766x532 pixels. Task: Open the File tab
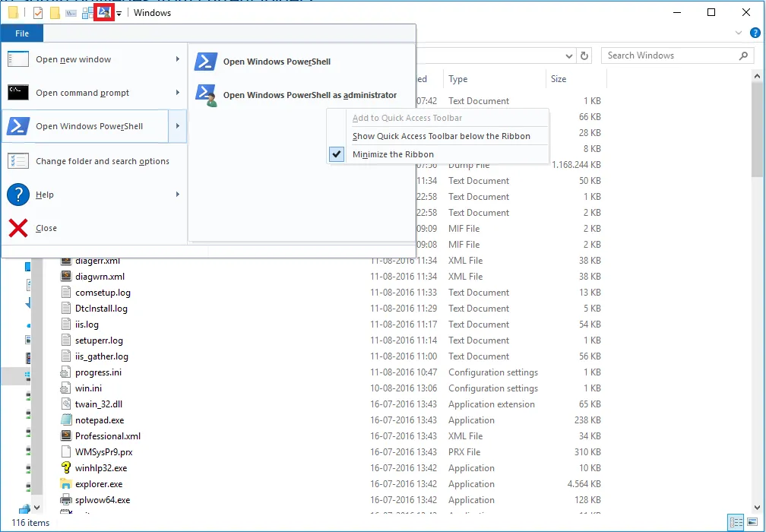tap(22, 33)
